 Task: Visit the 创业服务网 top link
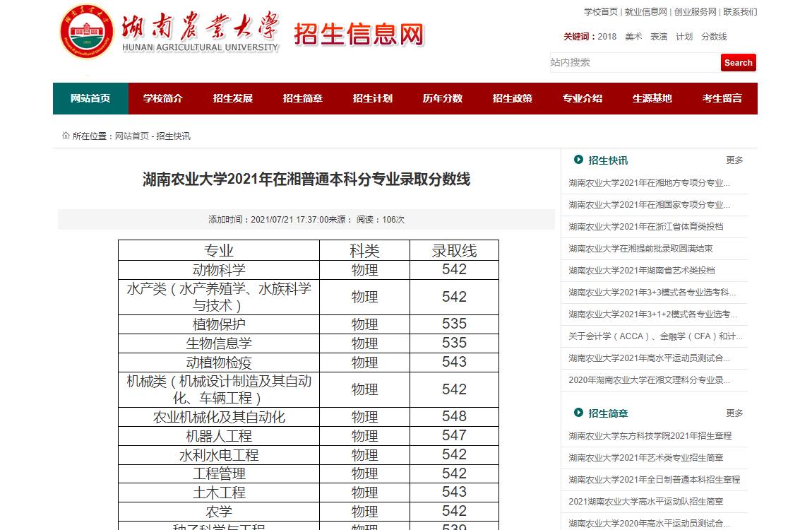pos(695,12)
